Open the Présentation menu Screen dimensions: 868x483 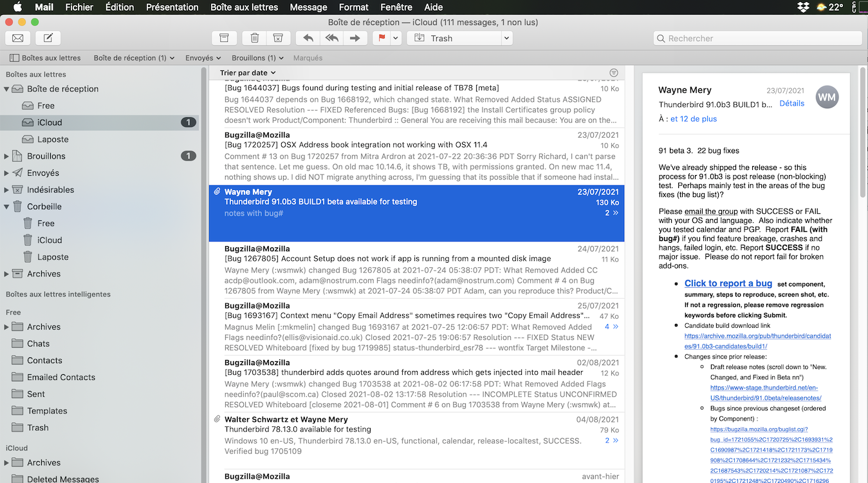click(172, 7)
